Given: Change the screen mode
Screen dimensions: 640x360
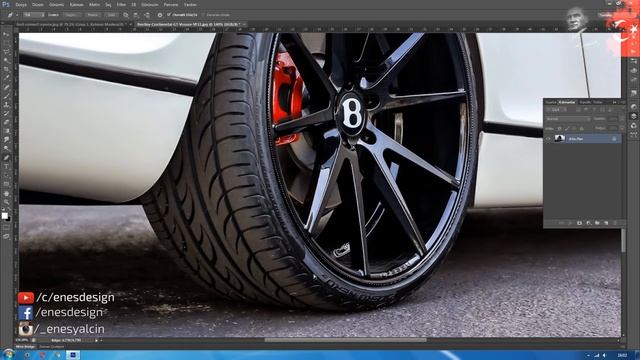Looking at the screenshot, I should 6,236.
